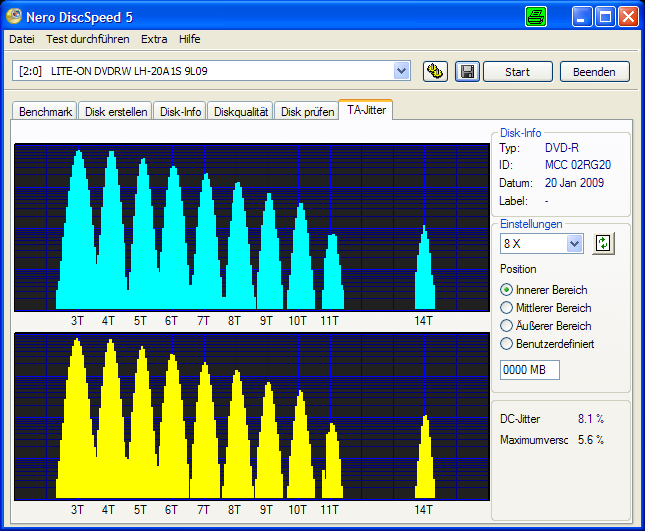Open the Datei menu
Viewport: 645px width, 531px height.
(22, 39)
